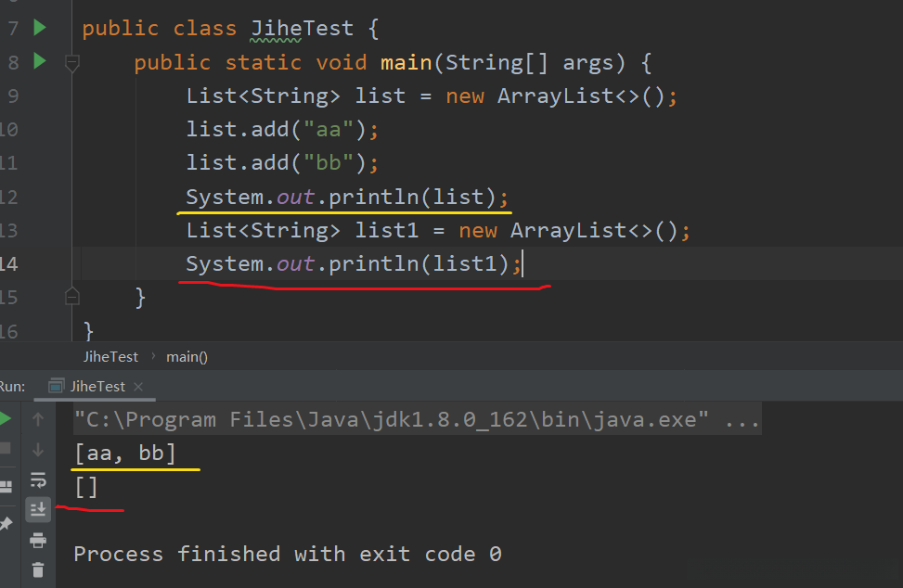
Task: Click the '[aa, bb]' console output line
Action: click(125, 453)
